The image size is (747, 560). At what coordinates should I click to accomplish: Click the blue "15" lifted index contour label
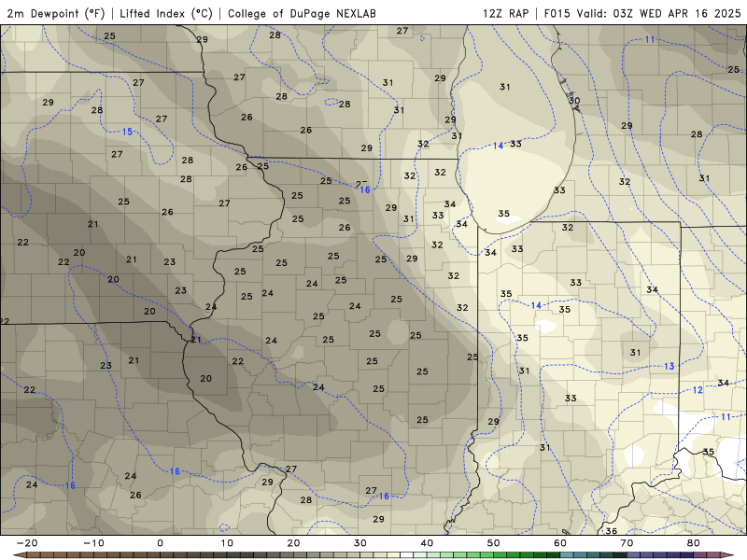point(127,132)
